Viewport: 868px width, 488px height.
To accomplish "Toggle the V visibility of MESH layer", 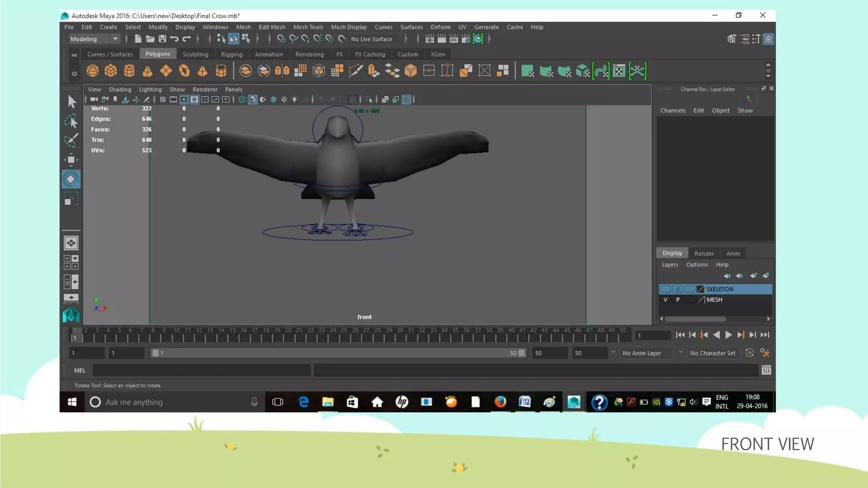I will pos(665,299).
